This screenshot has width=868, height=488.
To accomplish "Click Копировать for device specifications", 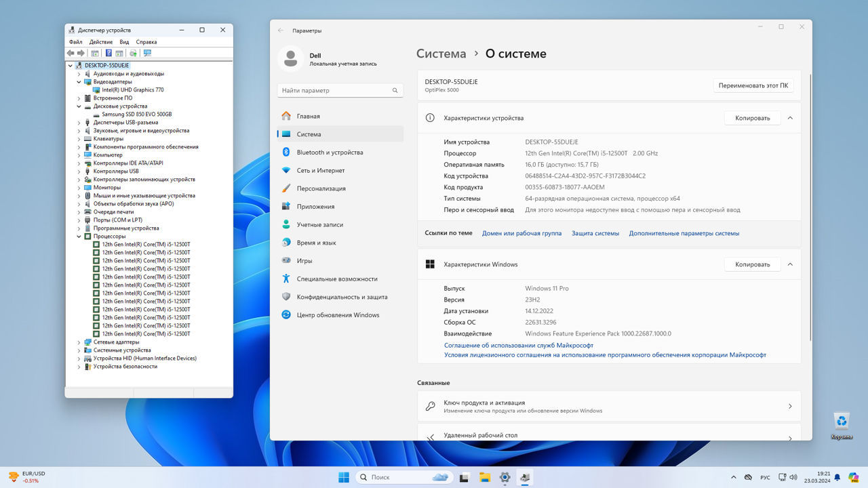I will tap(753, 118).
